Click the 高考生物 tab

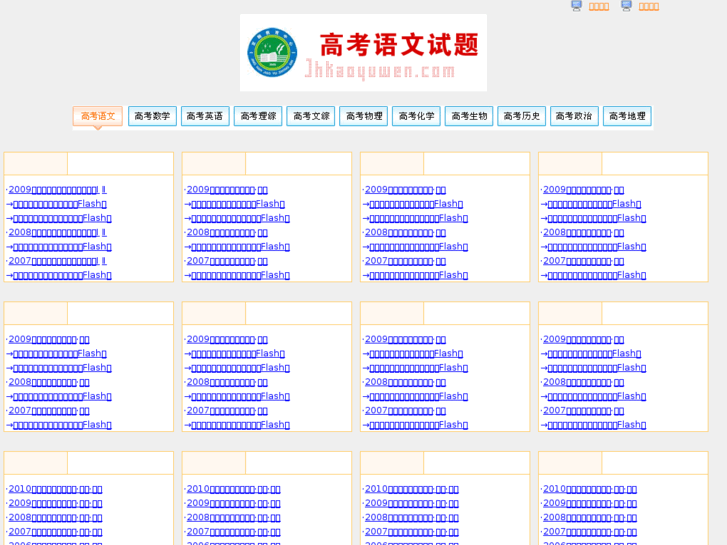[x=469, y=116]
